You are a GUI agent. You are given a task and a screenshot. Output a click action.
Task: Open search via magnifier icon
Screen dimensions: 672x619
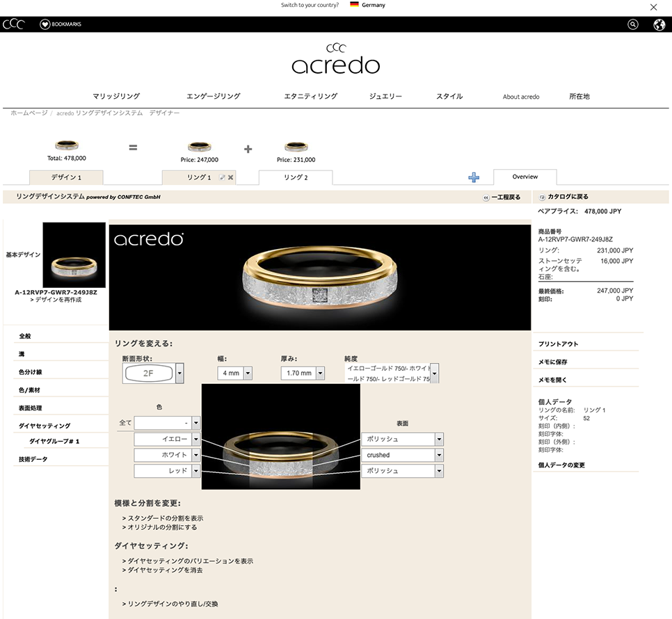click(x=632, y=24)
